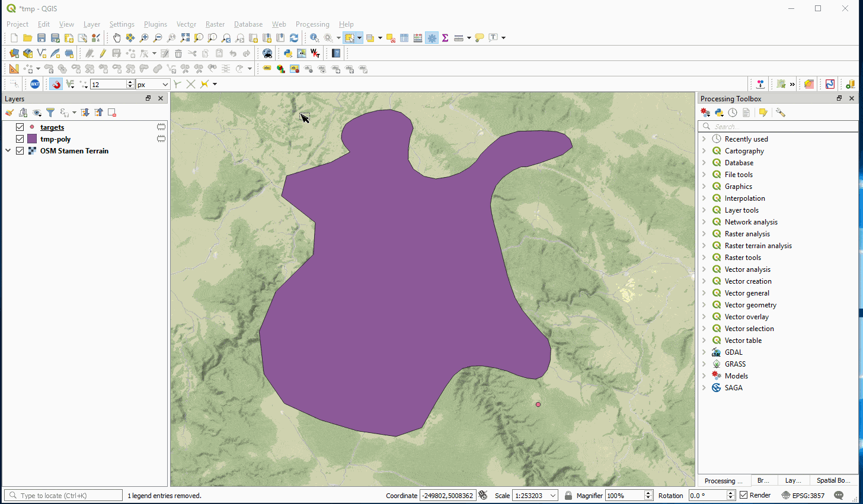Image resolution: width=863 pixels, height=504 pixels.
Task: Click the Processing Toolbox options wrench
Action: click(x=780, y=113)
